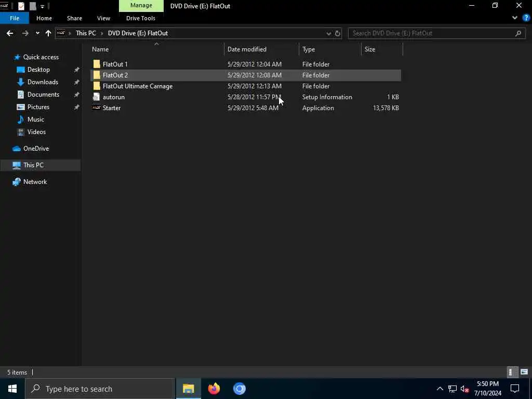Expand the ribbon with the chevron
Viewport: 532px width, 399px height.
pyautogui.click(x=515, y=18)
